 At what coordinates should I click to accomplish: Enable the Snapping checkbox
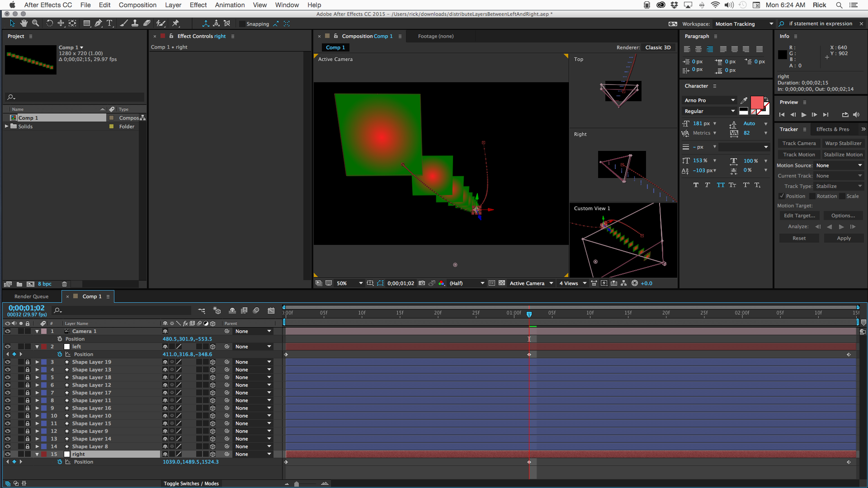click(242, 24)
